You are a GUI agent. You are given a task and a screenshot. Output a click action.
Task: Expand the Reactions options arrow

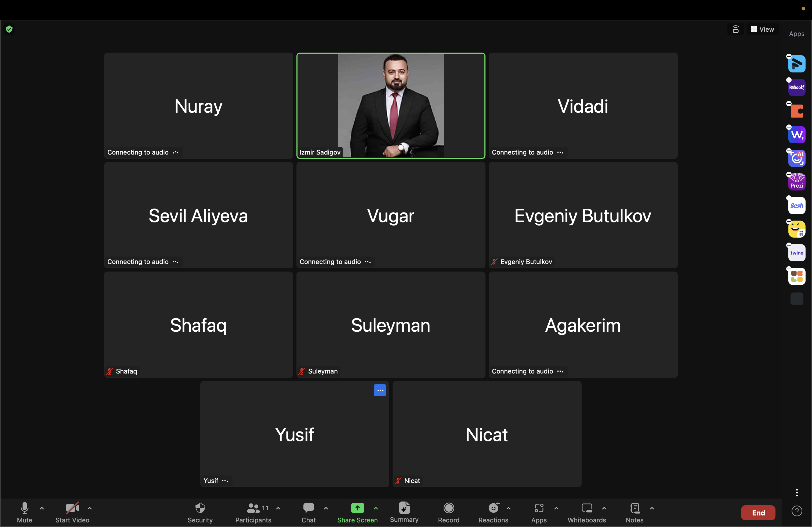pos(508,508)
